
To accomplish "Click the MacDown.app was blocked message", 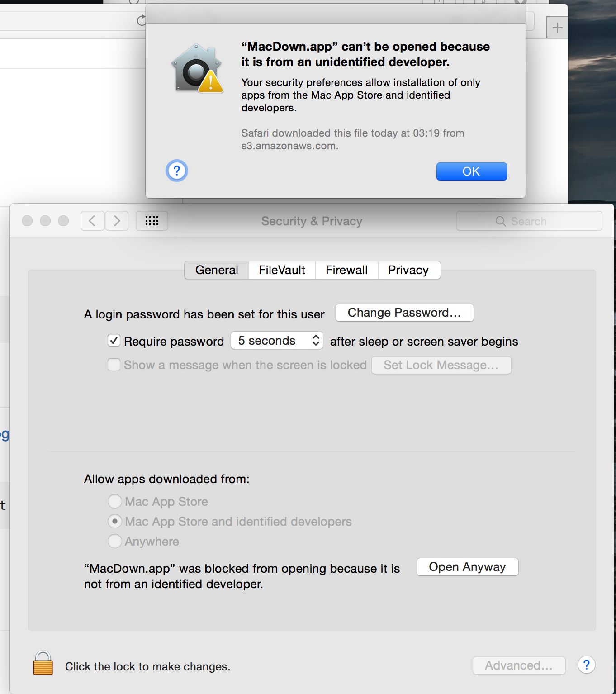I will pyautogui.click(x=242, y=576).
